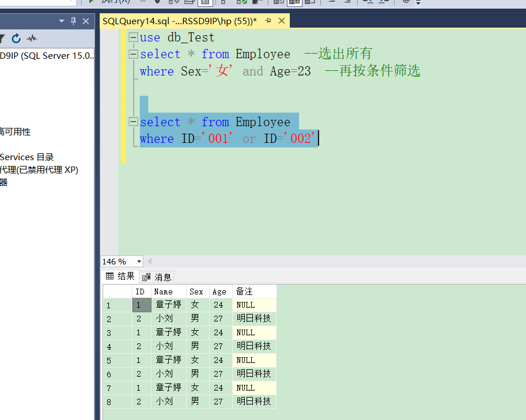Image resolution: width=526 pixels, height=420 pixels.
Task: Click the Sex column header
Action: pos(198,292)
